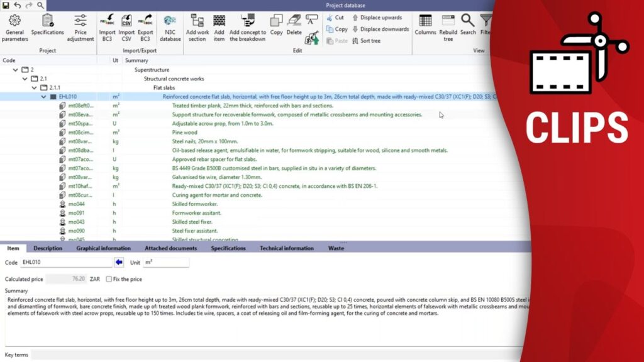Open General parameters settings

(14, 26)
